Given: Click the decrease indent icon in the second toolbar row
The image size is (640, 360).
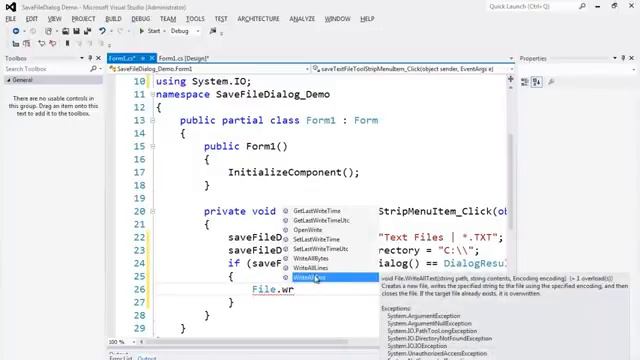Looking at the screenshot, I should point(16,43).
